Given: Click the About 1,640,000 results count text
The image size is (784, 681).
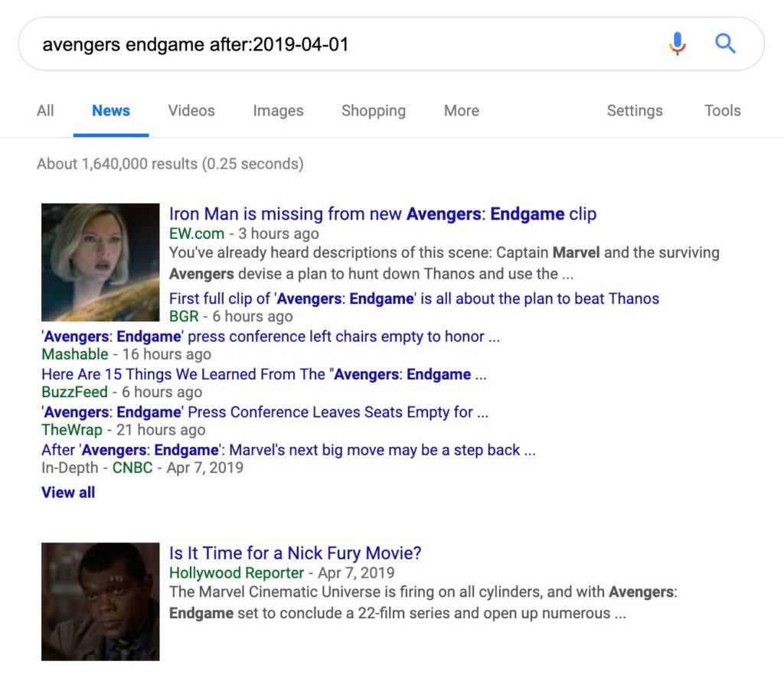Looking at the screenshot, I should click(170, 164).
